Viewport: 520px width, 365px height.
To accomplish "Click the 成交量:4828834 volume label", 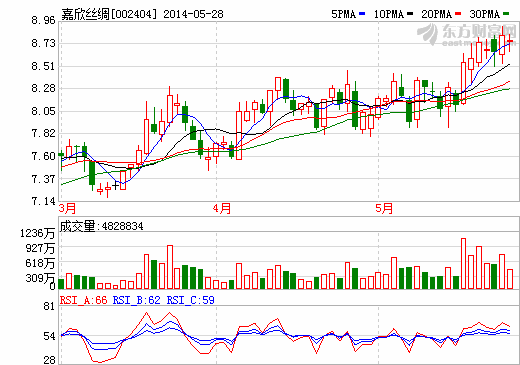I will [102, 226].
